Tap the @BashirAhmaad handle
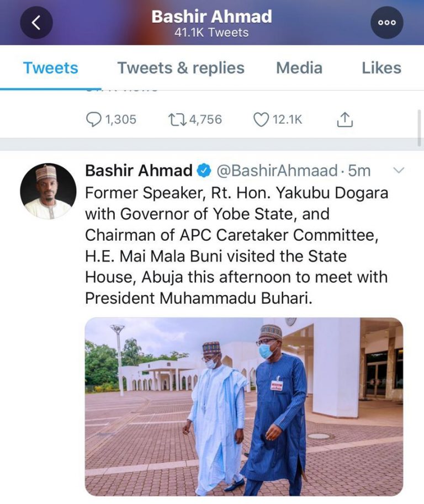Viewport: 424px width, 504px height. (x=277, y=171)
